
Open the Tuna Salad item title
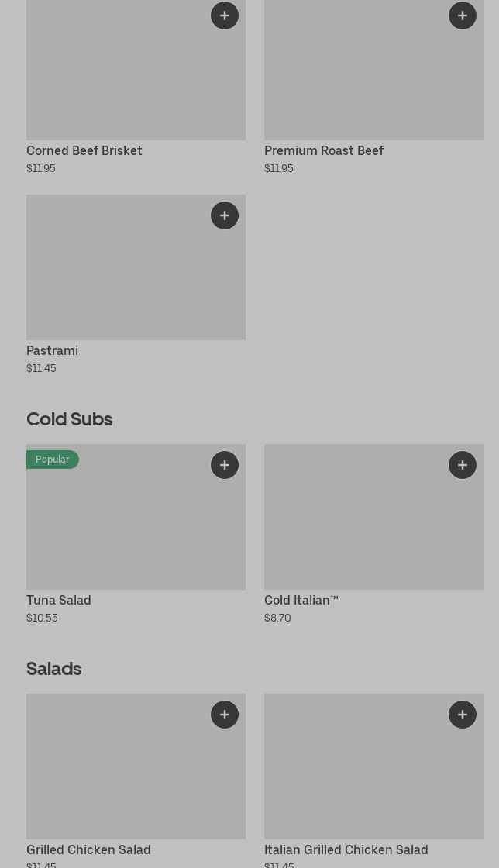(59, 600)
